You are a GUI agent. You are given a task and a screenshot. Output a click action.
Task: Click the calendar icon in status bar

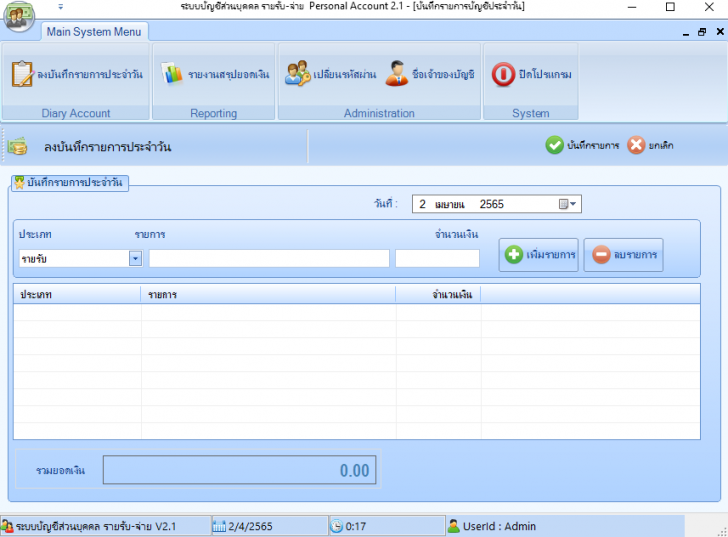(219, 526)
